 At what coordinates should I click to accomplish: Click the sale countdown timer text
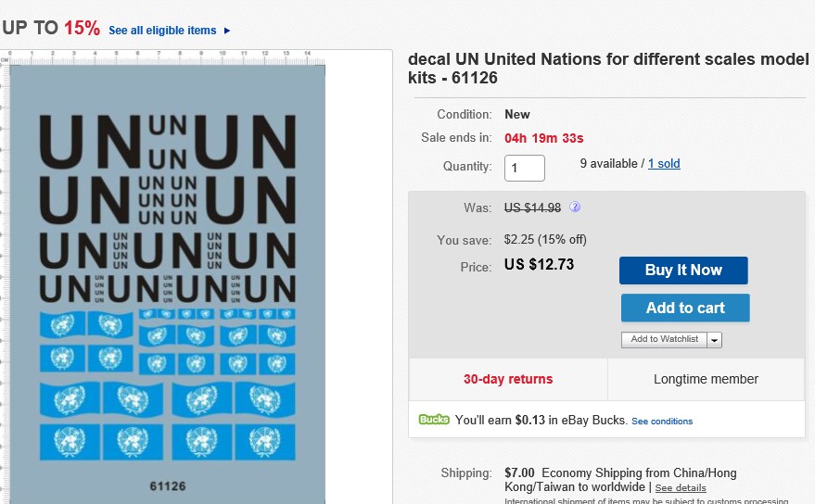click(543, 139)
